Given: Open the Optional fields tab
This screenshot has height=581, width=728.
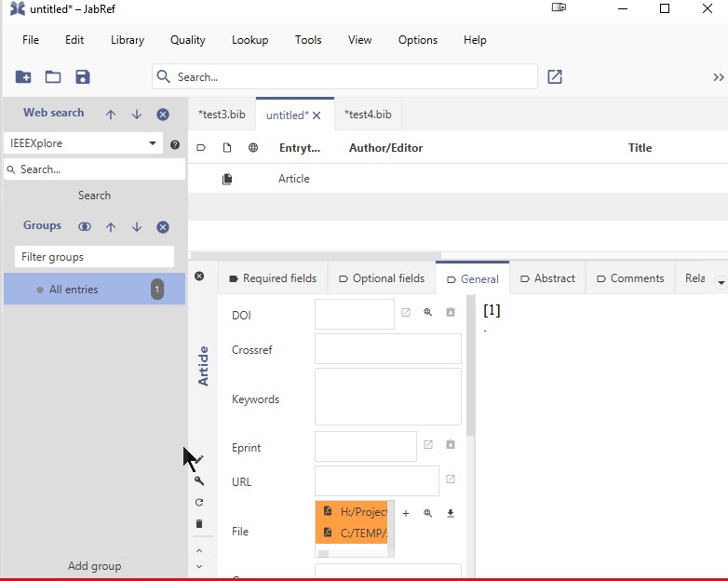Looking at the screenshot, I should (382, 278).
